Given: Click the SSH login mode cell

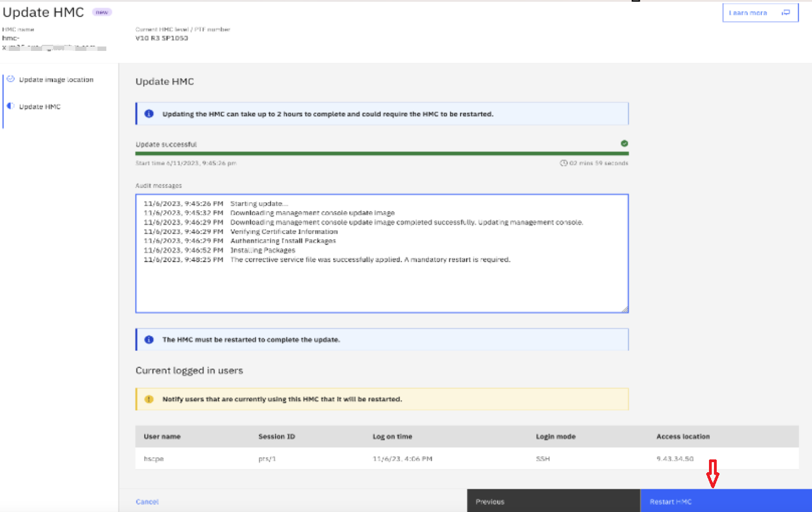Looking at the screenshot, I should point(543,459).
